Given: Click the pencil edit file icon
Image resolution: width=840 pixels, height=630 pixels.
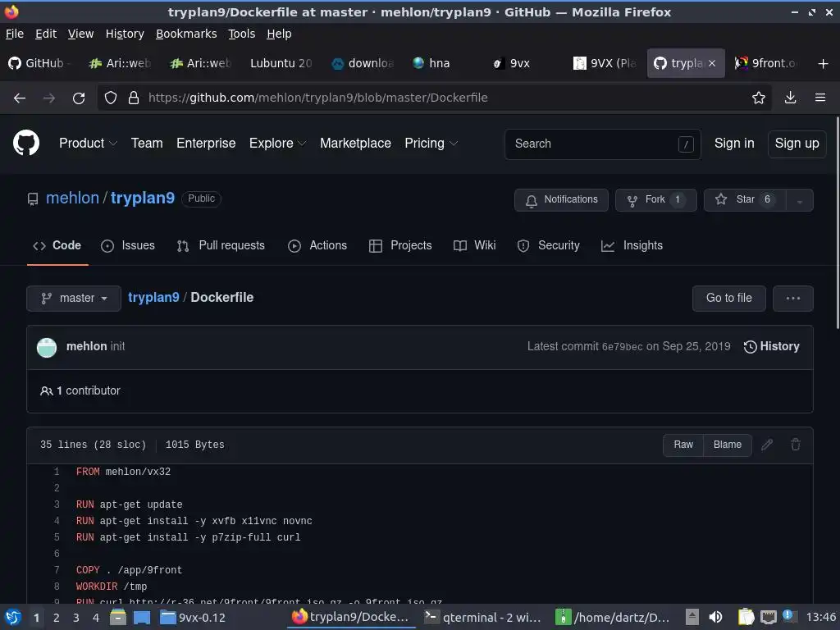Looking at the screenshot, I should tap(767, 445).
